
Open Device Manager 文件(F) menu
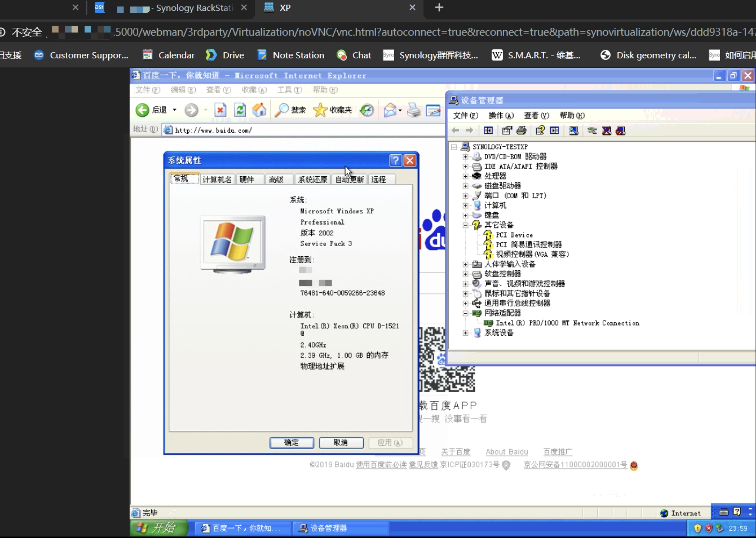tap(466, 115)
